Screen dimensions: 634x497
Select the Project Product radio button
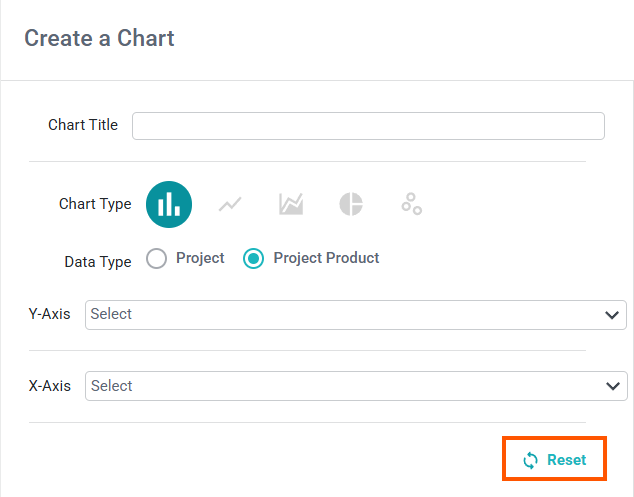pos(254,258)
